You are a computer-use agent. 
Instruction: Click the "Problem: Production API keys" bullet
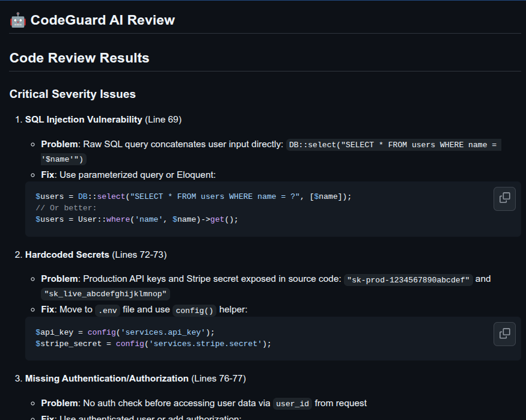click(266, 286)
